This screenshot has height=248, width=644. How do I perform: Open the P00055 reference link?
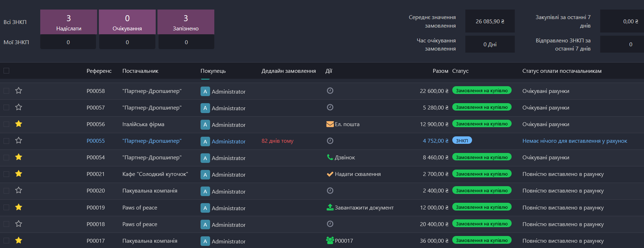point(96,141)
